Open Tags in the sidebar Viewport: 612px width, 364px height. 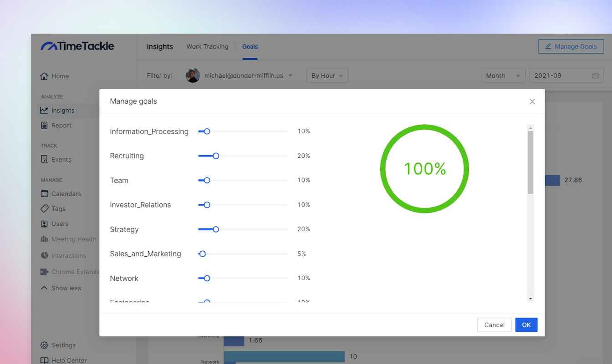[x=53, y=208]
